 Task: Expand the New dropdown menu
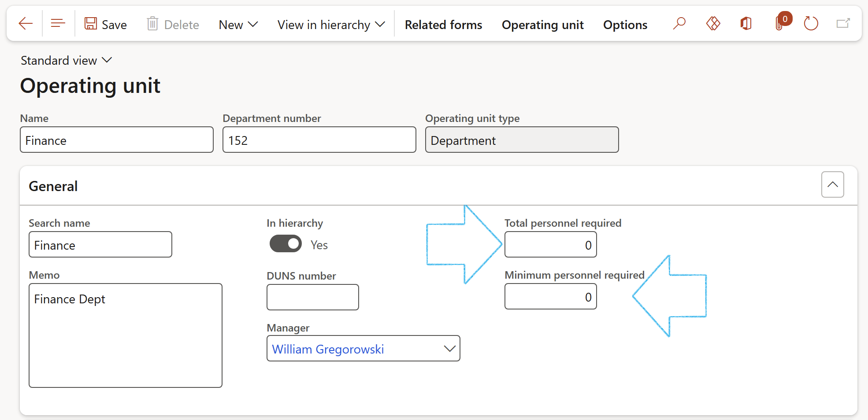coord(238,25)
